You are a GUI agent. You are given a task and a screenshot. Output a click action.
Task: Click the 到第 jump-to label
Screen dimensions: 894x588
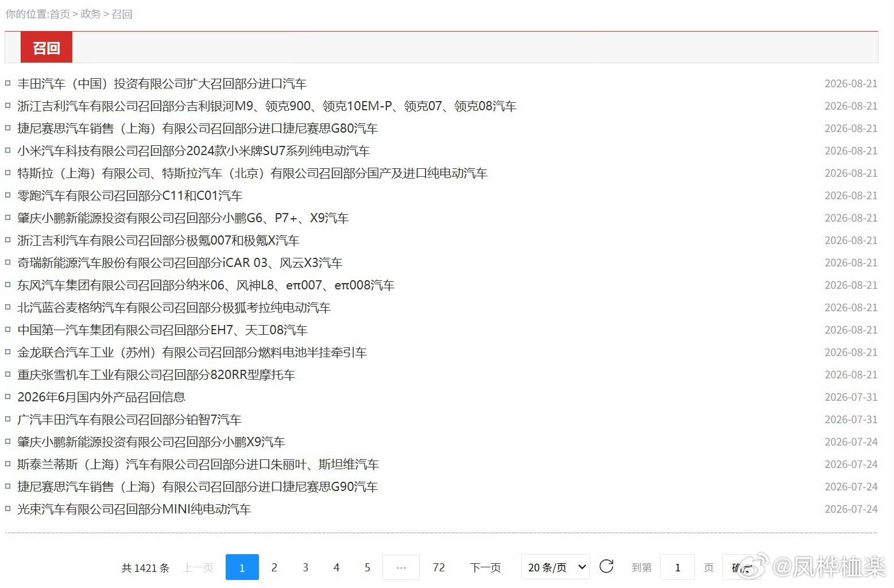point(641,568)
